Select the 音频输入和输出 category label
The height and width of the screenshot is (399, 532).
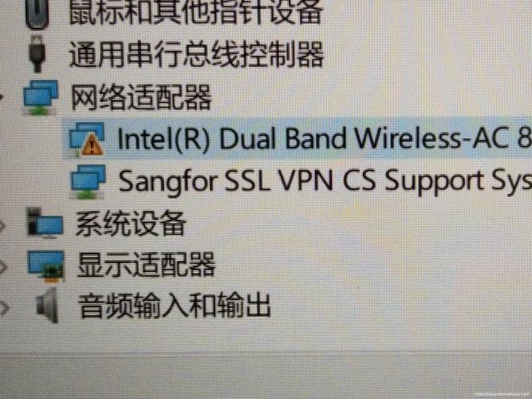pyautogui.click(x=175, y=306)
